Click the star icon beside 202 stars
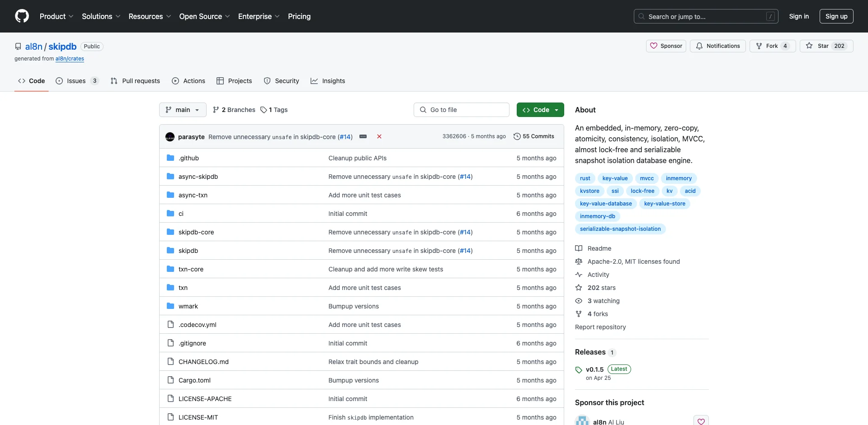Viewport: 868px width, 425px height. tap(579, 288)
